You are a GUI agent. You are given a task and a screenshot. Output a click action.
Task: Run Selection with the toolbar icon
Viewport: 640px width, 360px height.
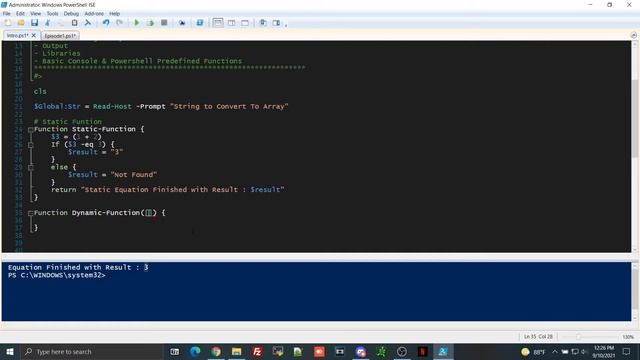tap(150, 23)
